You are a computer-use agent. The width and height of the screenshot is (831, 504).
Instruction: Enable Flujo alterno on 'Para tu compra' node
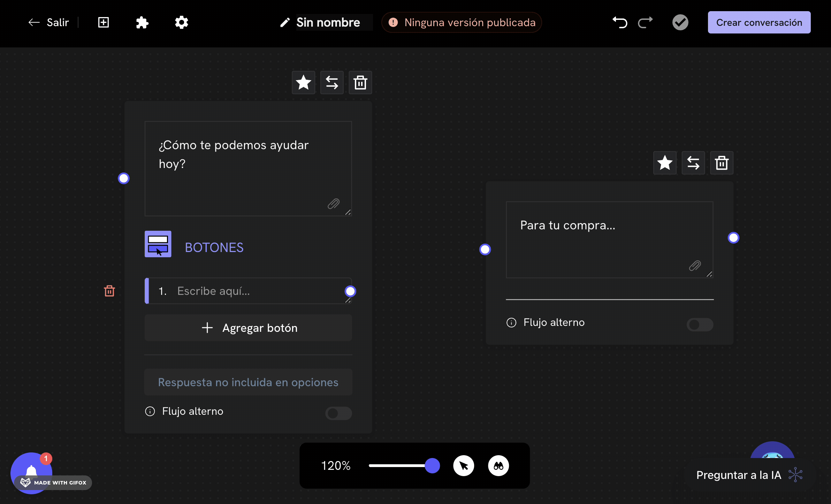(x=700, y=324)
